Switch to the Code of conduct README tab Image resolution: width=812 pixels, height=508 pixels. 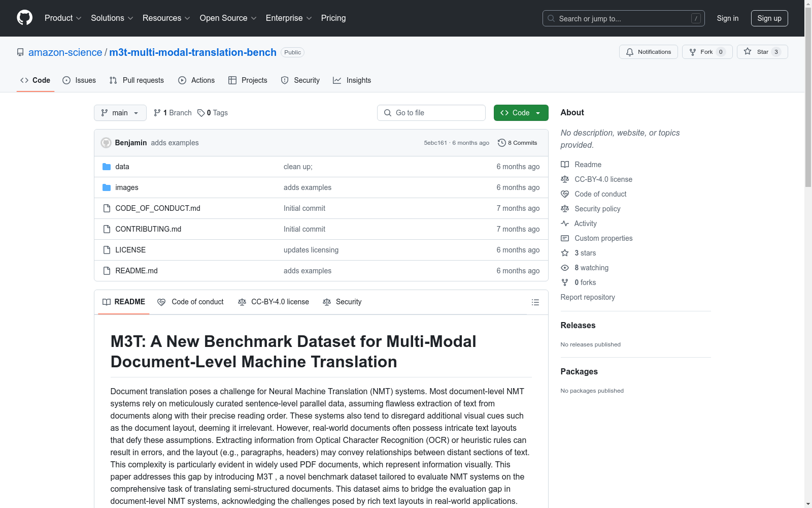pyautogui.click(x=191, y=302)
